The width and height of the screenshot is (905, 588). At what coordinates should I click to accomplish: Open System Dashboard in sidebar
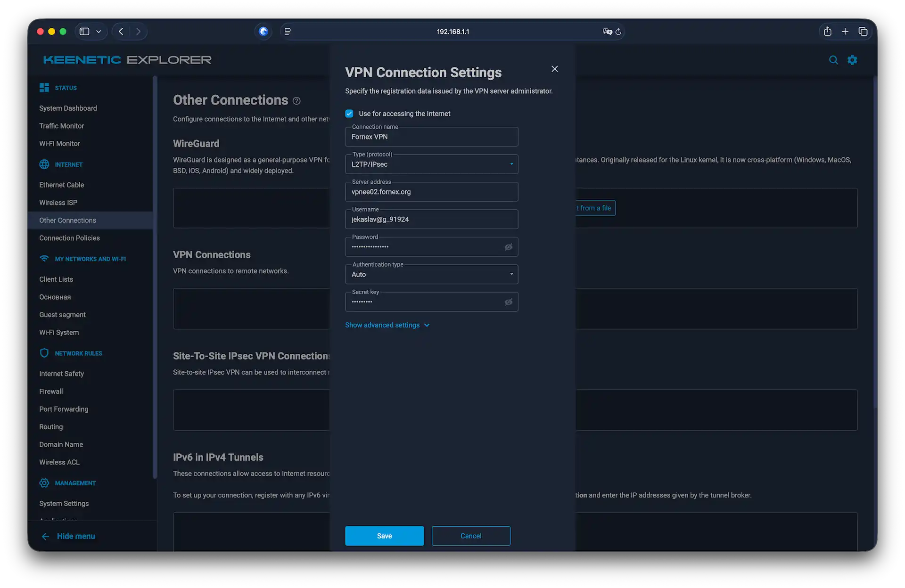[68, 108]
